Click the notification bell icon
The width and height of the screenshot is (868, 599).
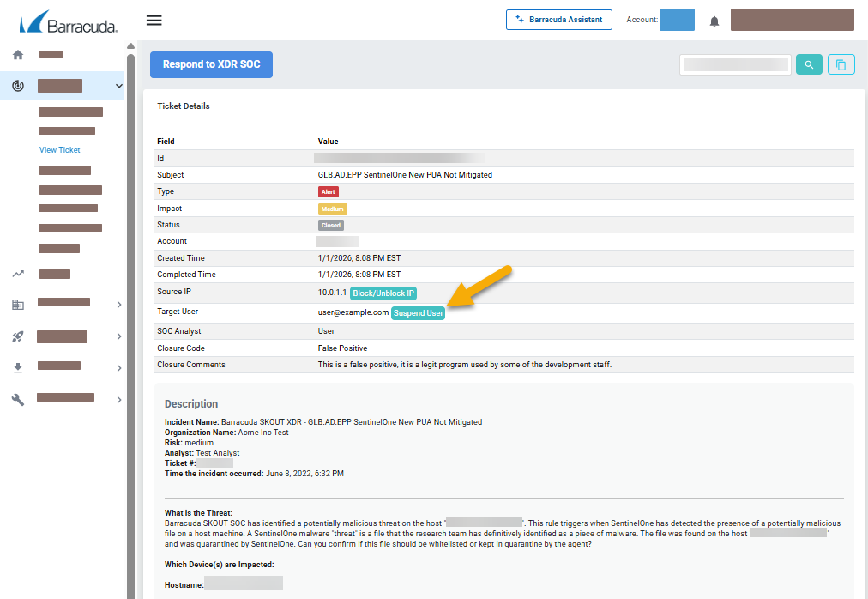(x=714, y=20)
